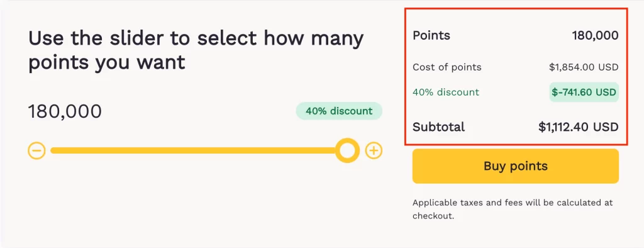The width and height of the screenshot is (644, 248).
Task: Click the green 40% discount pill above the slider
Action: [x=339, y=111]
